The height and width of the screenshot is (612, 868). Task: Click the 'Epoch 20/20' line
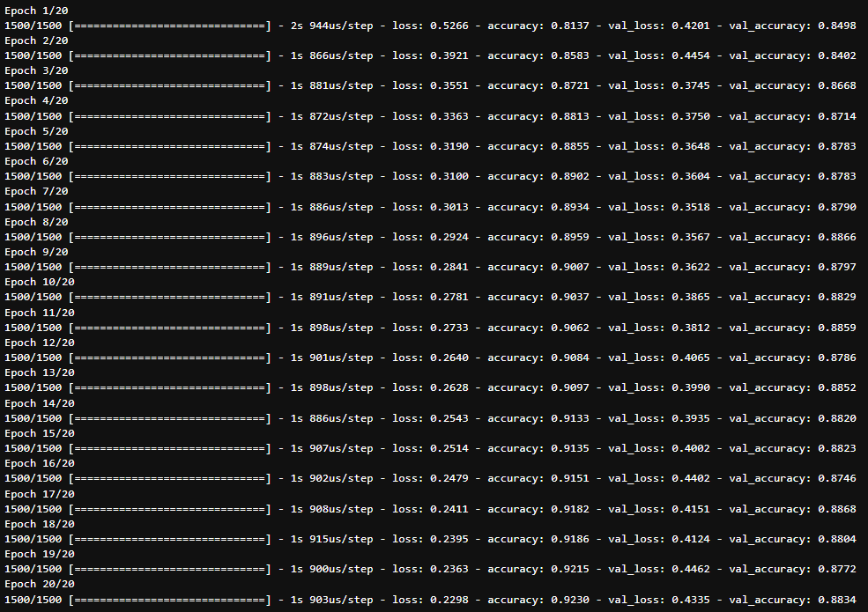40,584
